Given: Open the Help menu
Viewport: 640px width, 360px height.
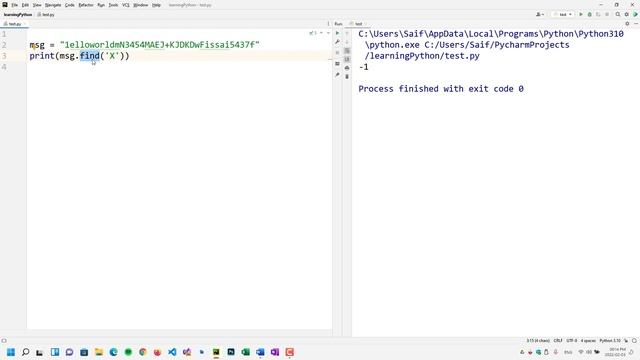Looking at the screenshot, I should point(156,5).
